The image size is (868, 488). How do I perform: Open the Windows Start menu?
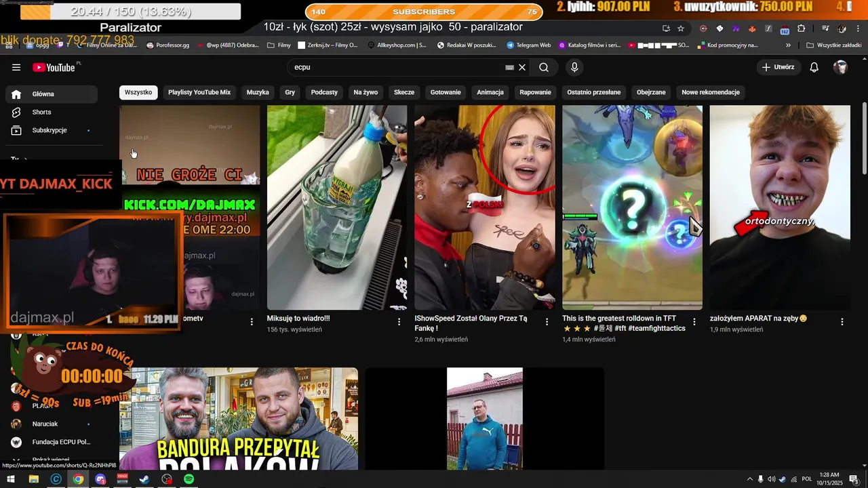coord(11,479)
